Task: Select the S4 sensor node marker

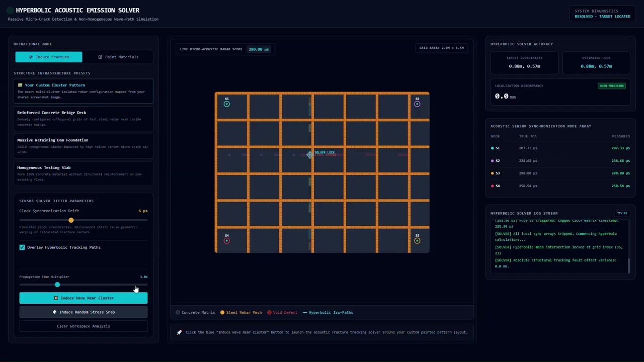Action: pos(226,241)
